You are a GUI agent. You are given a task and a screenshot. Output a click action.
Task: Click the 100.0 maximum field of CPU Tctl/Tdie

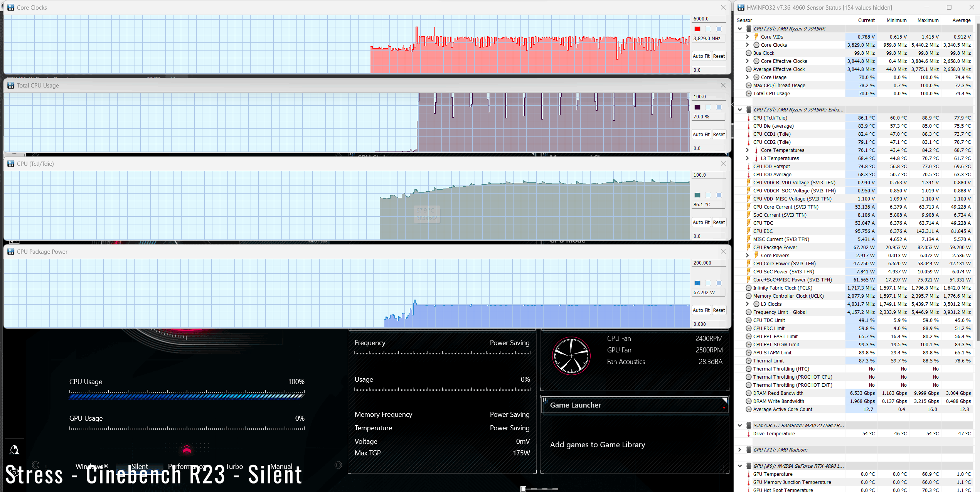[x=708, y=175]
